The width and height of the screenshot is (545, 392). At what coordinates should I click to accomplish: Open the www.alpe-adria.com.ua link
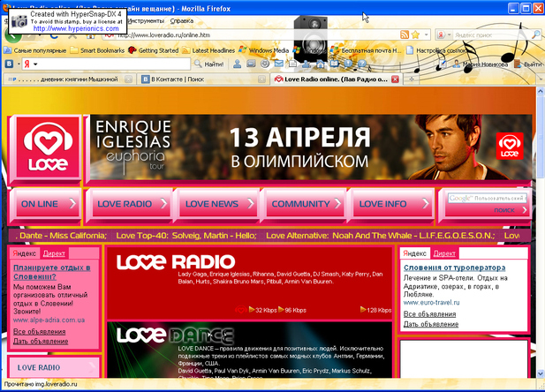click(x=49, y=320)
